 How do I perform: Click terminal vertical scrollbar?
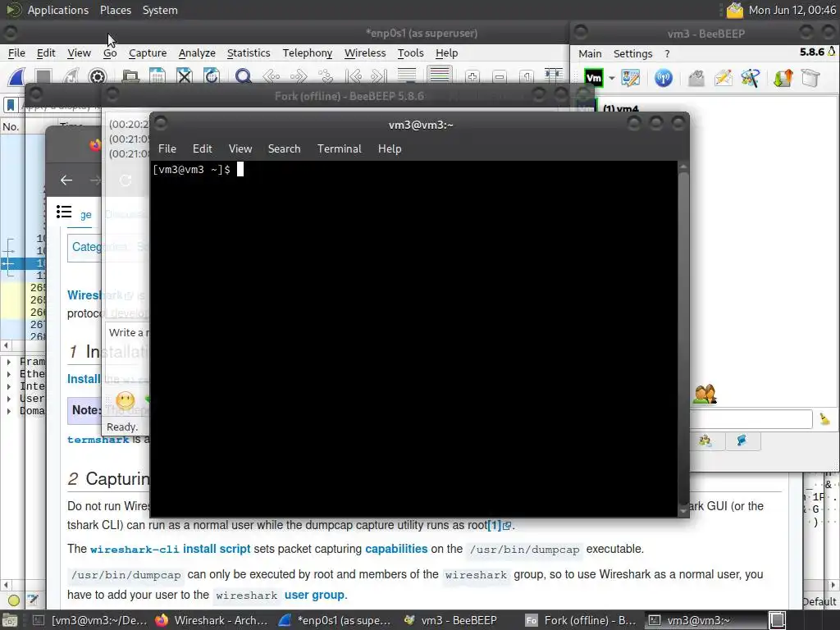(x=683, y=339)
